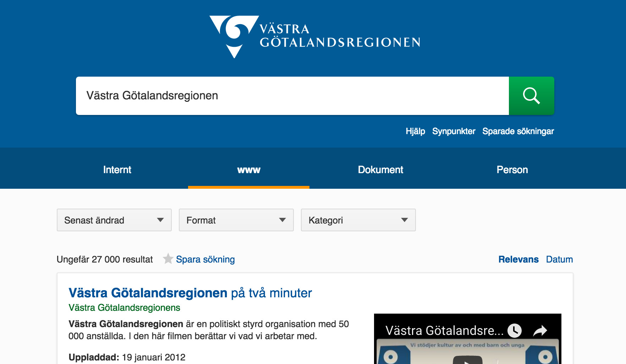The height and width of the screenshot is (364, 626).
Task: Open the Senast ändrad dropdown
Action: pos(114,220)
